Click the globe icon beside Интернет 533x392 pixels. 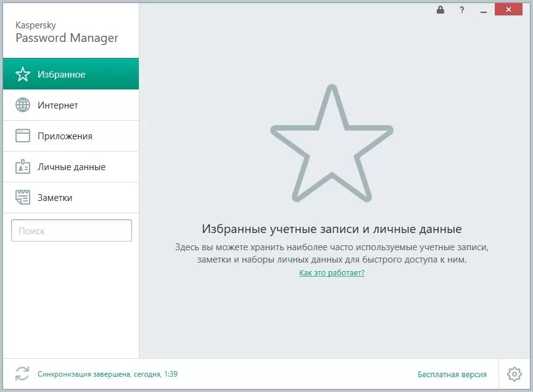[x=23, y=105]
